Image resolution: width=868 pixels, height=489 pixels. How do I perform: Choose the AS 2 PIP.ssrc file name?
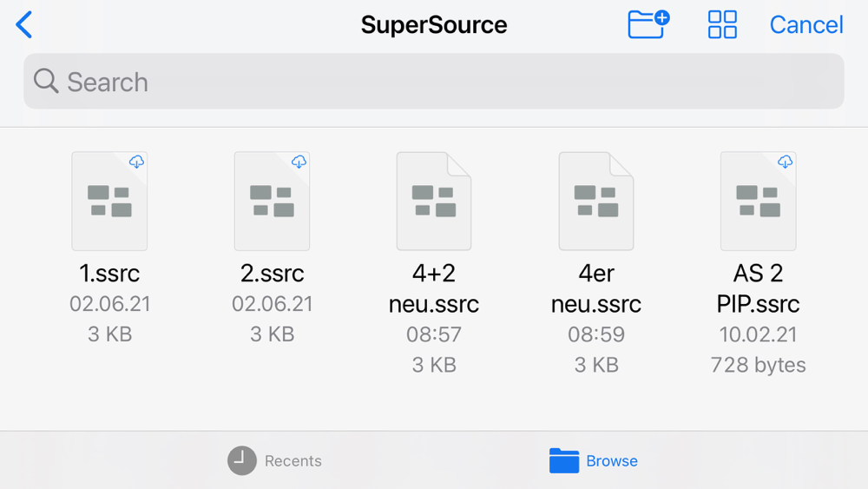(x=758, y=288)
